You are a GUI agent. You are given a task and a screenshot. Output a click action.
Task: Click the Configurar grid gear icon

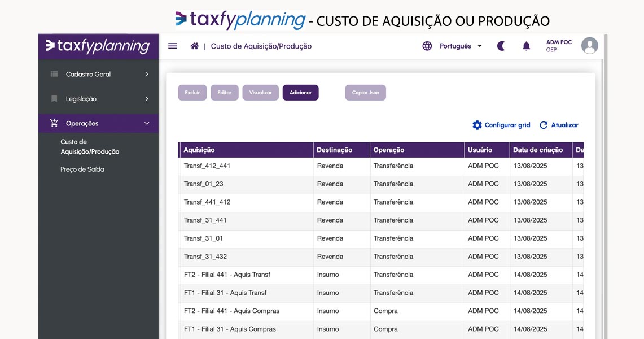477,125
